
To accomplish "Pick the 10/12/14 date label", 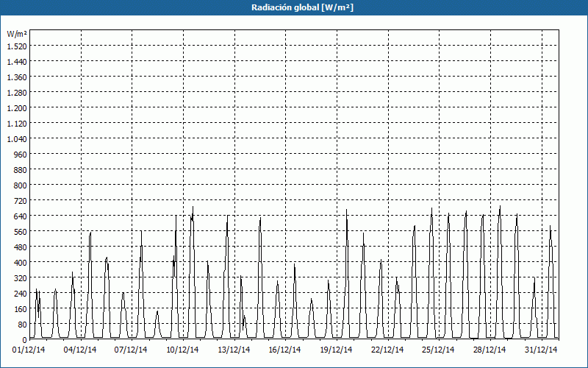I will (183, 350).
